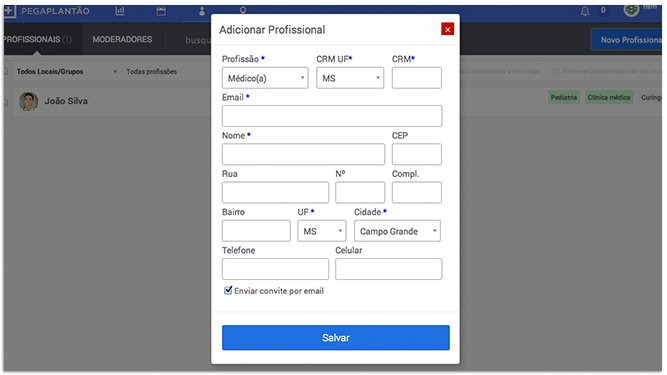
Task: Select the professionals person icon in navbar
Action: click(202, 11)
